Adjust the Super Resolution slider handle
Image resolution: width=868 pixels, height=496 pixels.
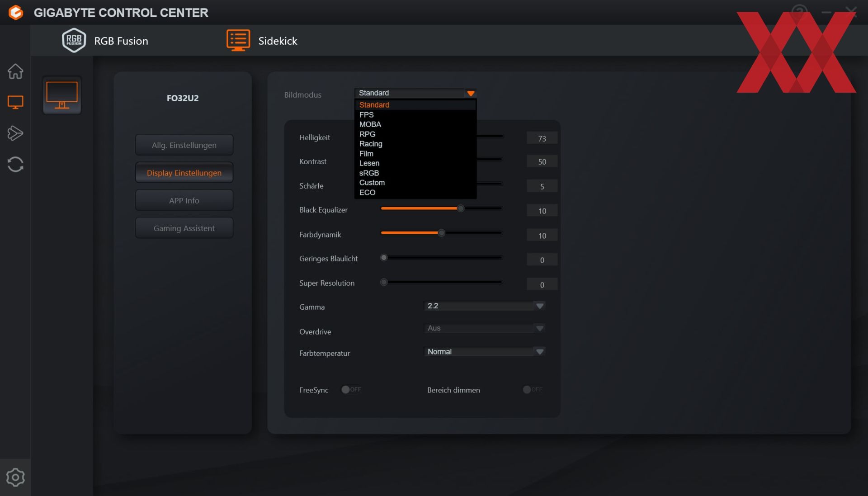384,282
